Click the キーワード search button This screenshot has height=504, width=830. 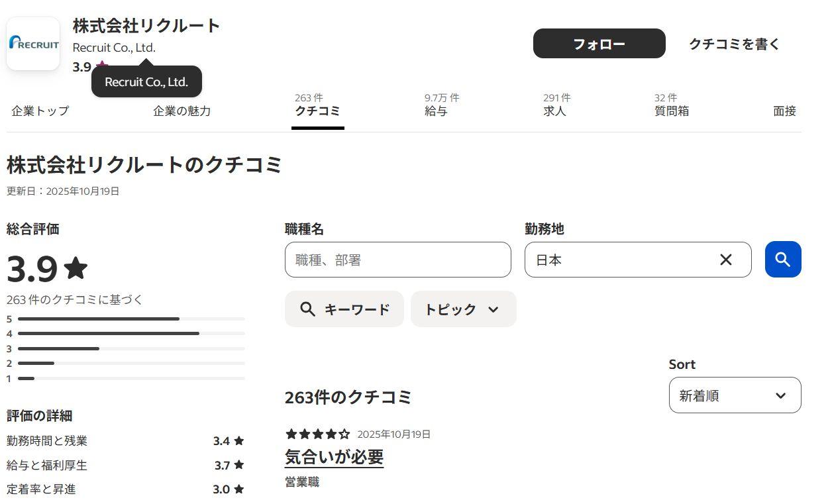[x=344, y=309]
